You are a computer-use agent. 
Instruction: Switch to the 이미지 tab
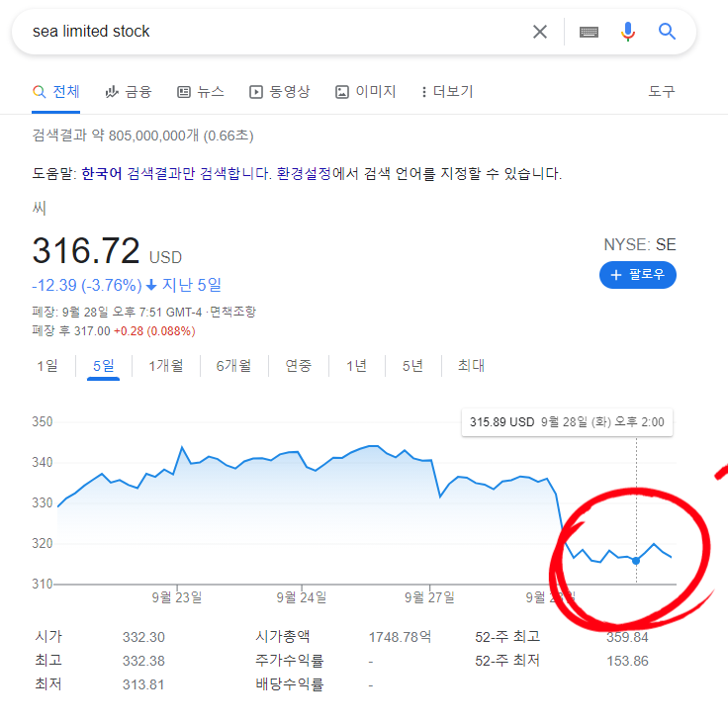click(x=365, y=92)
